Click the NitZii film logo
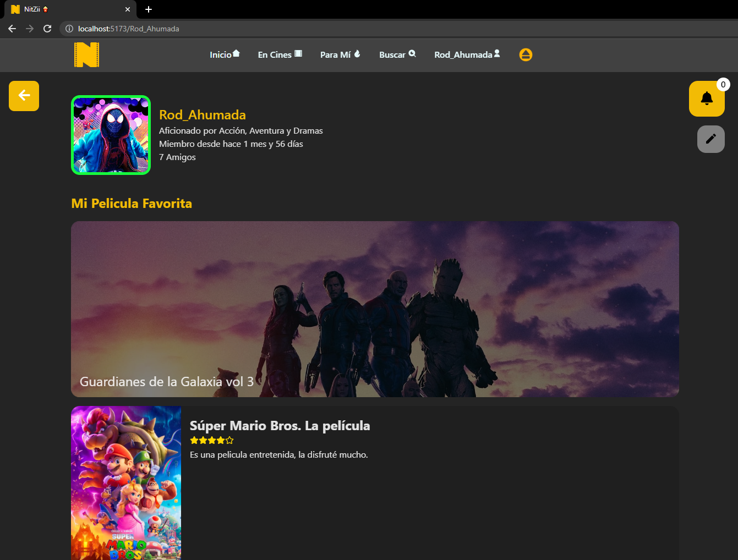Image resolution: width=738 pixels, height=560 pixels. pos(86,54)
